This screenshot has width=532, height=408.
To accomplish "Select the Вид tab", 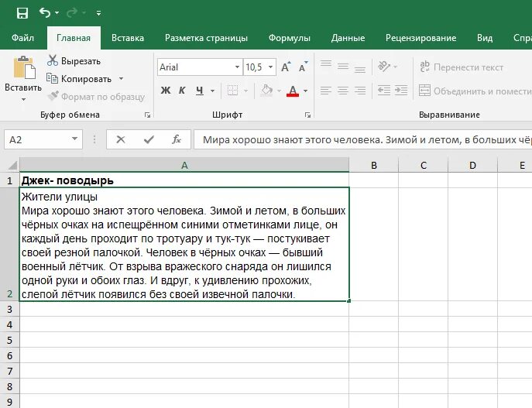I will coord(485,38).
